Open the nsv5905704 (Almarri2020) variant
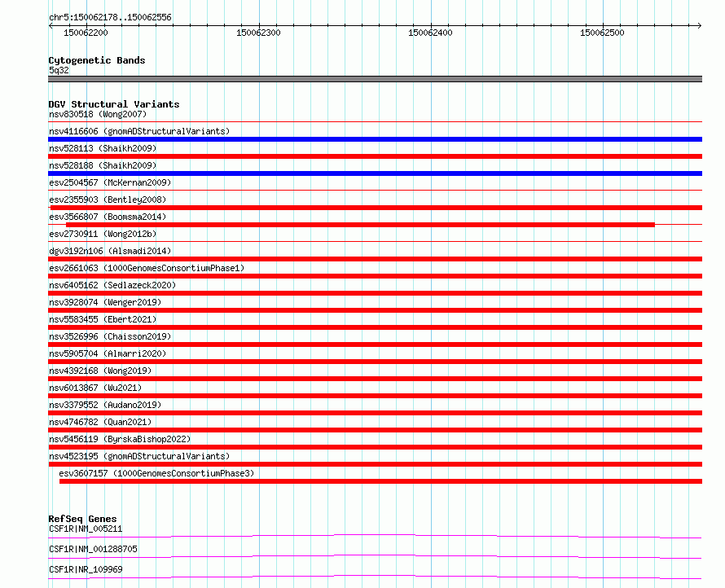725x588 pixels. tap(108, 353)
